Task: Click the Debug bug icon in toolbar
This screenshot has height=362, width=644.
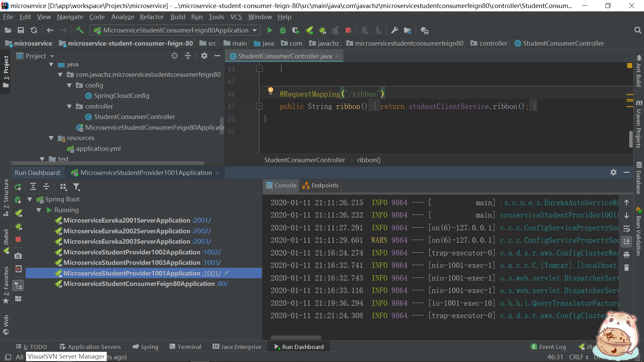Action: coord(283,31)
